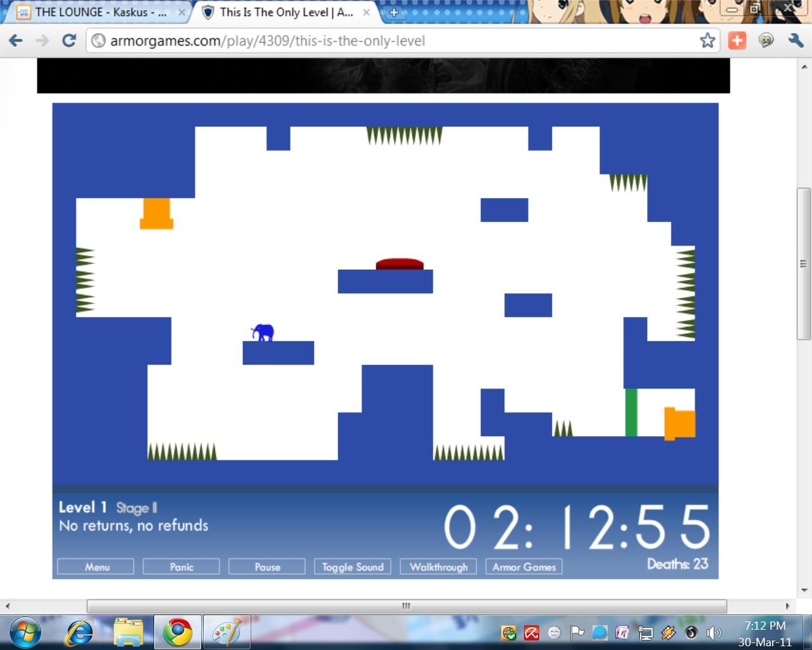
Task: Open the Windows Start menu orb
Action: coord(25,632)
